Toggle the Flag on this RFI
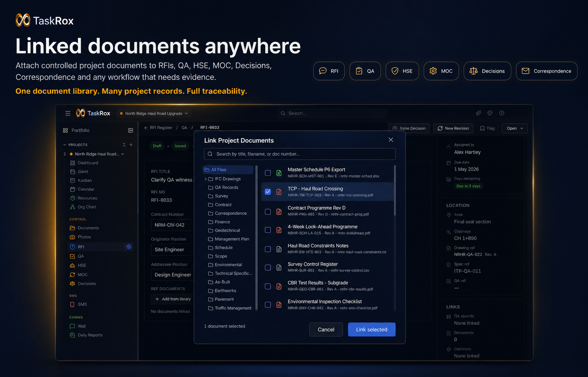The image size is (588, 377). (x=487, y=128)
